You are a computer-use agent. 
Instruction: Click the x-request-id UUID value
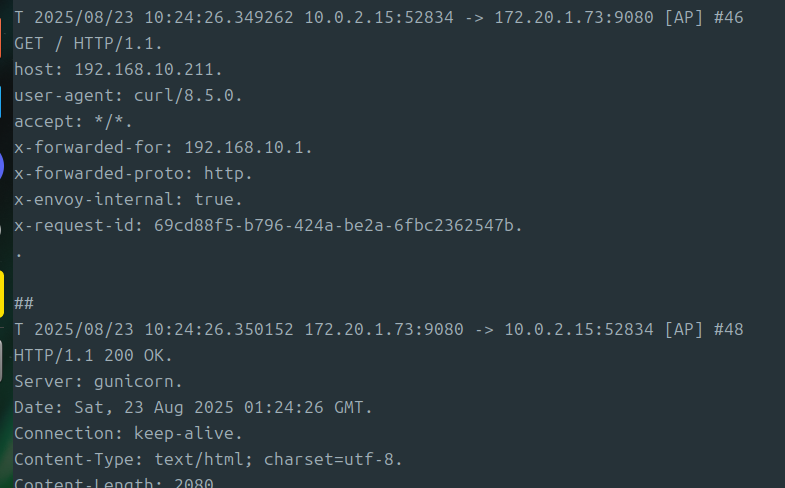(338, 226)
